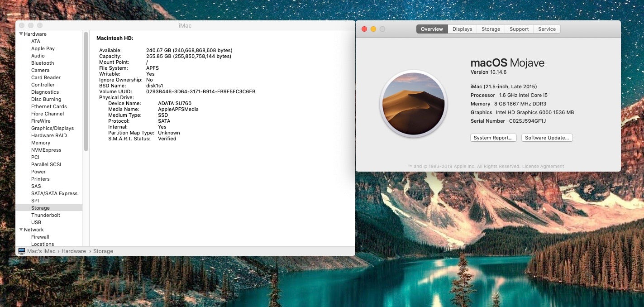Click the computer icon in path bar
Screen dimensions: 644x307
pos(21,251)
